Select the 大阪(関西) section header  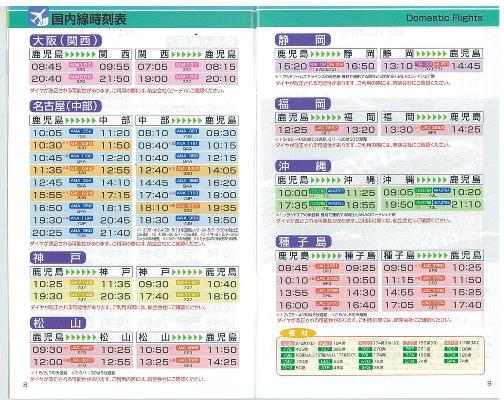pyautogui.click(x=66, y=41)
